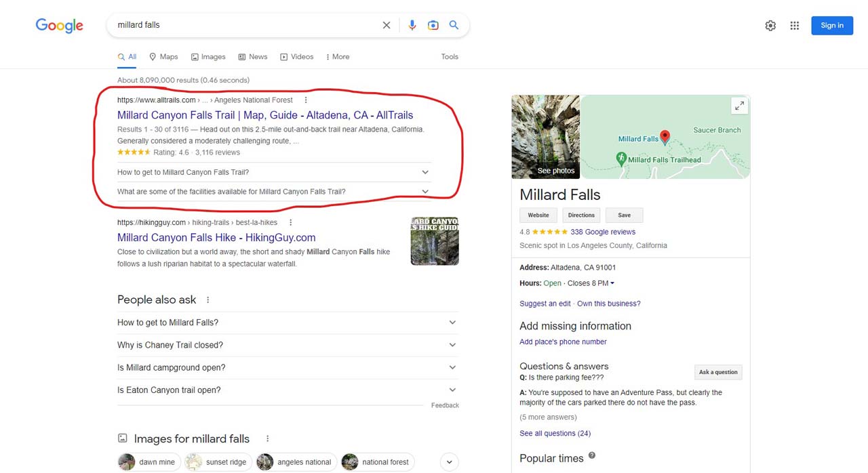This screenshot has width=868, height=473.
Task: Click the (5 more answers) text
Action: (548, 417)
